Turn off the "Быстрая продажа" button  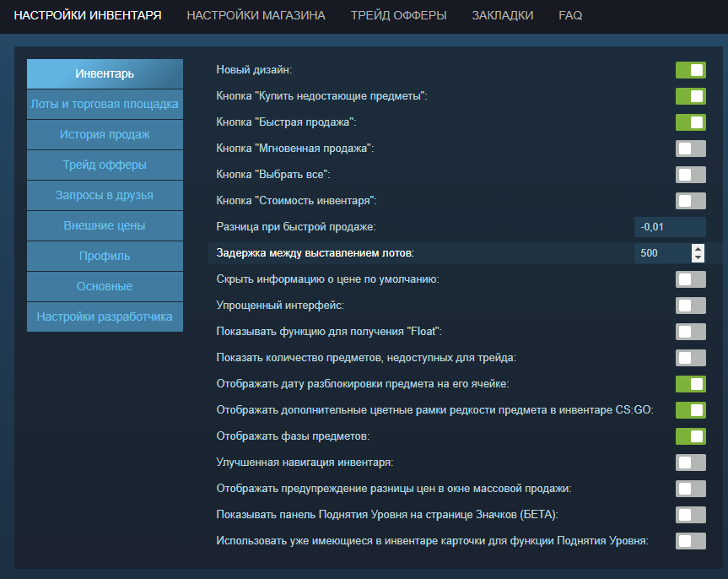(691, 122)
